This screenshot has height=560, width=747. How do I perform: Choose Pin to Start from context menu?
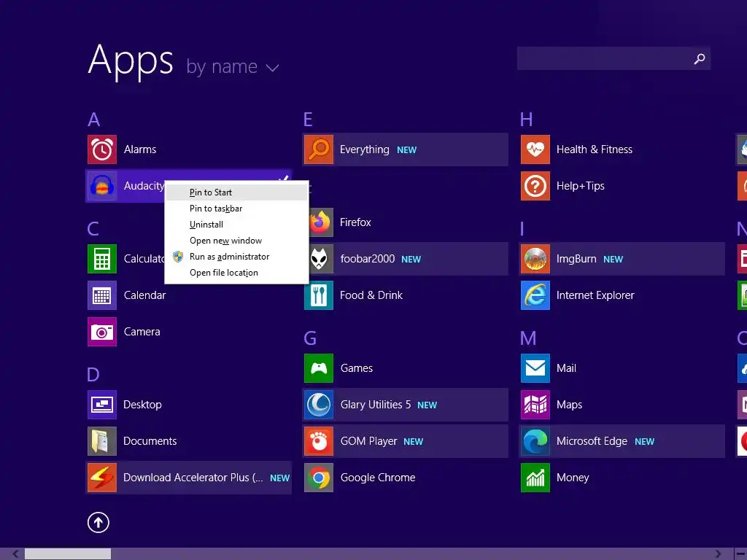pyautogui.click(x=236, y=192)
